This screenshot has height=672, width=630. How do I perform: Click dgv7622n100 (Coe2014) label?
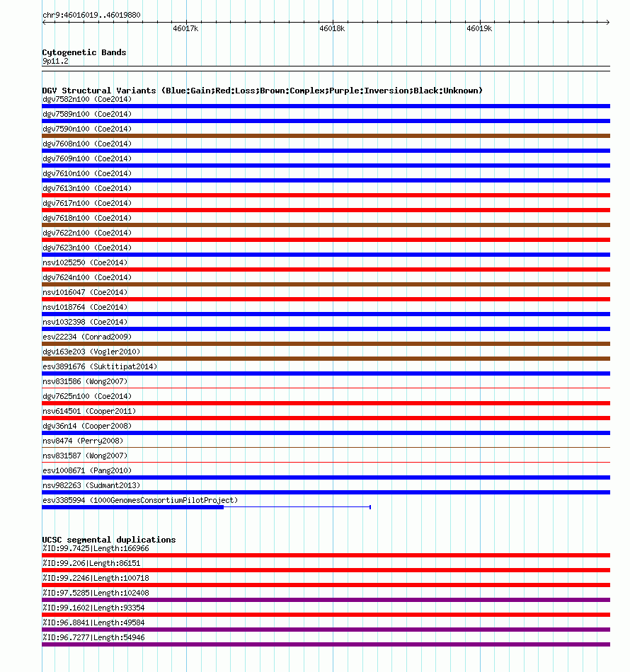click(87, 233)
